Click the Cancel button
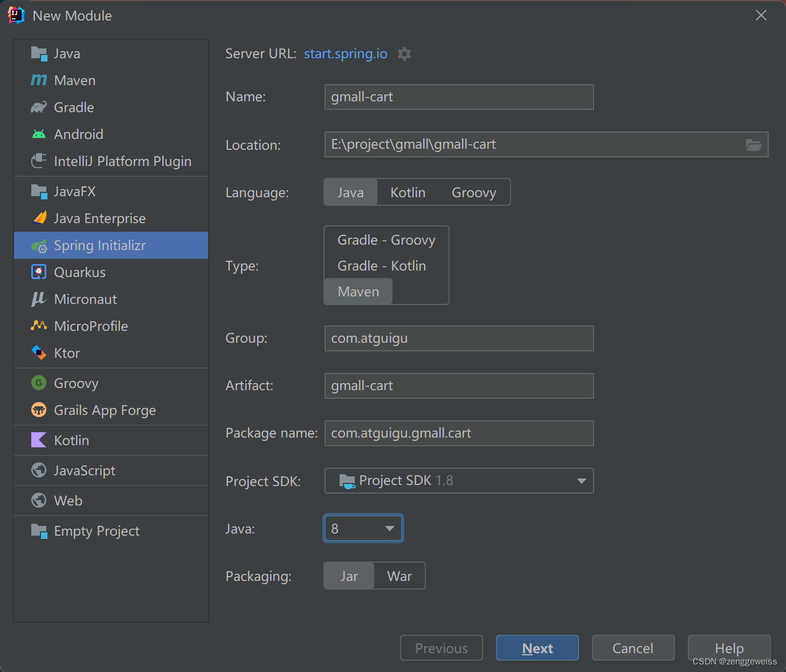 tap(633, 648)
